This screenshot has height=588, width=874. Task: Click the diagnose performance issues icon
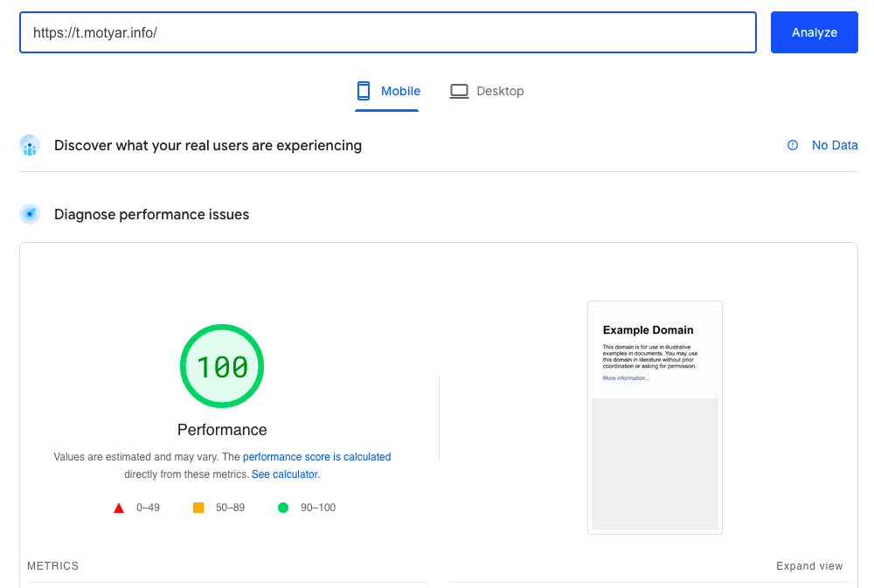point(30,214)
